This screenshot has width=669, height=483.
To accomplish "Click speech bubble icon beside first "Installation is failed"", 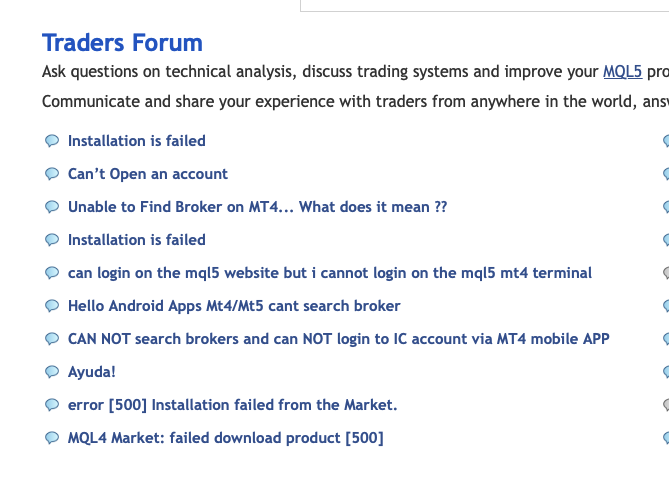I will pyautogui.click(x=52, y=141).
